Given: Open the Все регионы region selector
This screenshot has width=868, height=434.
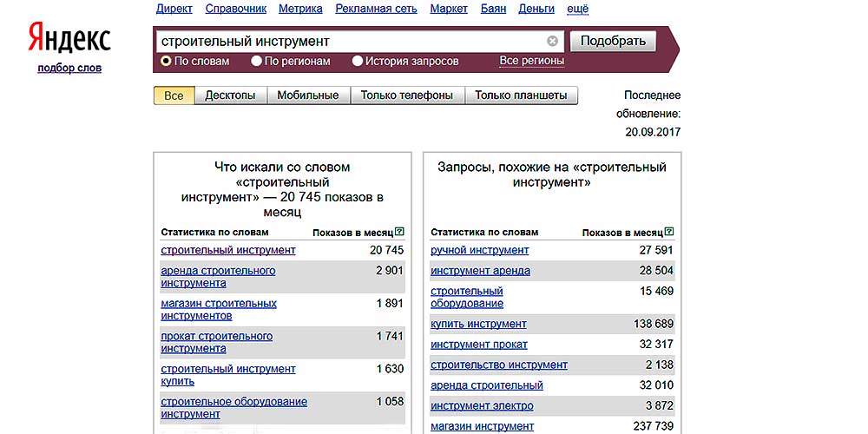Looking at the screenshot, I should point(532,61).
